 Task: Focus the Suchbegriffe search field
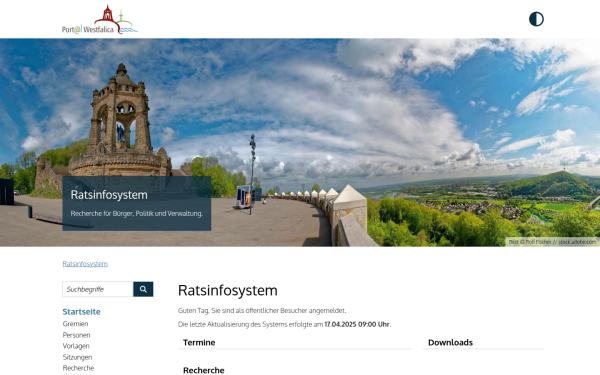pyautogui.click(x=98, y=289)
